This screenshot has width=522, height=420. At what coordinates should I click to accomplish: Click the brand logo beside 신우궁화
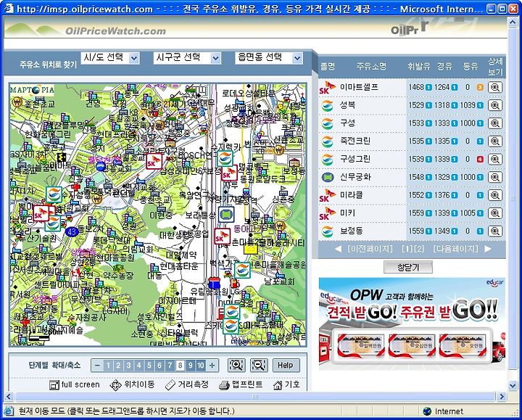point(328,178)
